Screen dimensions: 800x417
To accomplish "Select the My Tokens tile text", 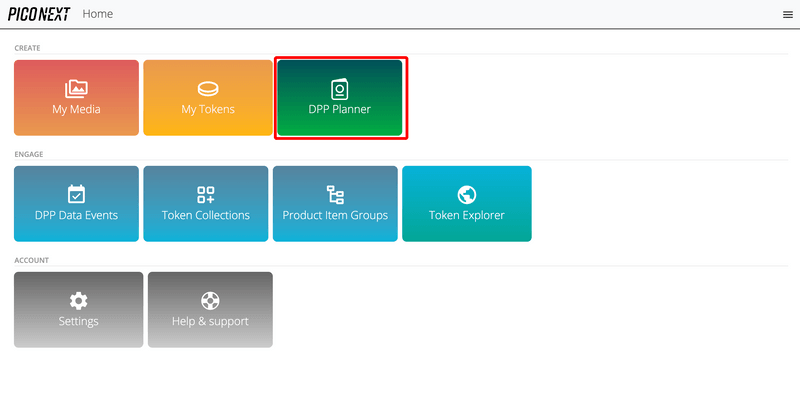I will click(x=208, y=109).
